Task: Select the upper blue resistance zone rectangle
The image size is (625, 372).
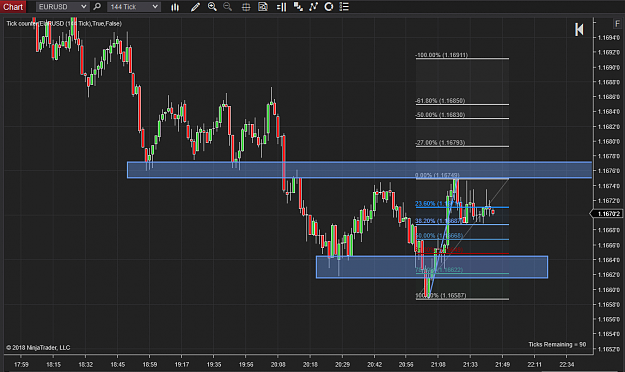Action: 359,170
